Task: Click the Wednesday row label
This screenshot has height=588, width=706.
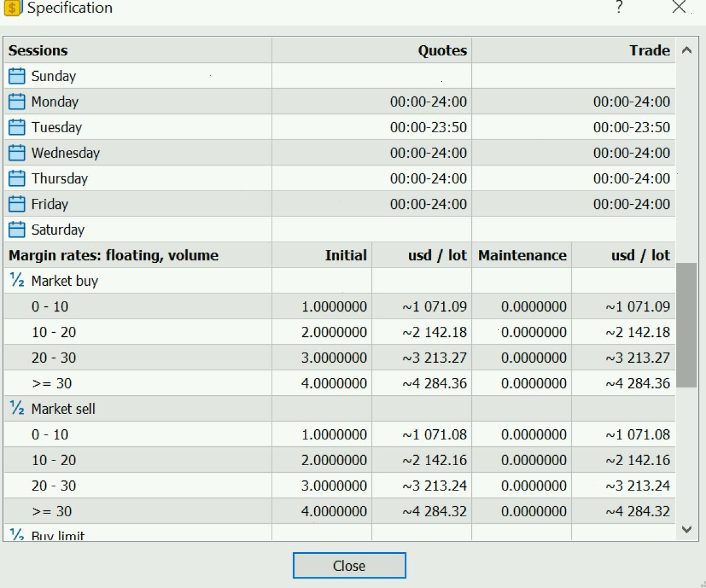Action: [x=66, y=153]
